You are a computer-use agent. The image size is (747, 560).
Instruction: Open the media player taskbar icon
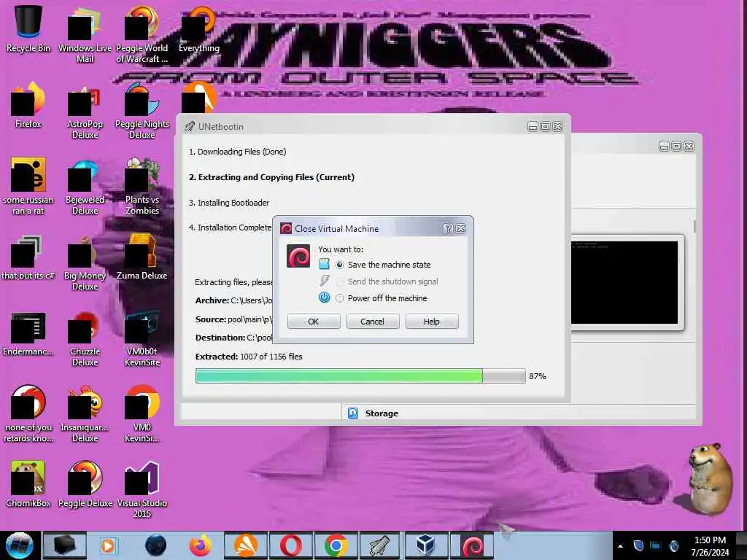pos(108,545)
